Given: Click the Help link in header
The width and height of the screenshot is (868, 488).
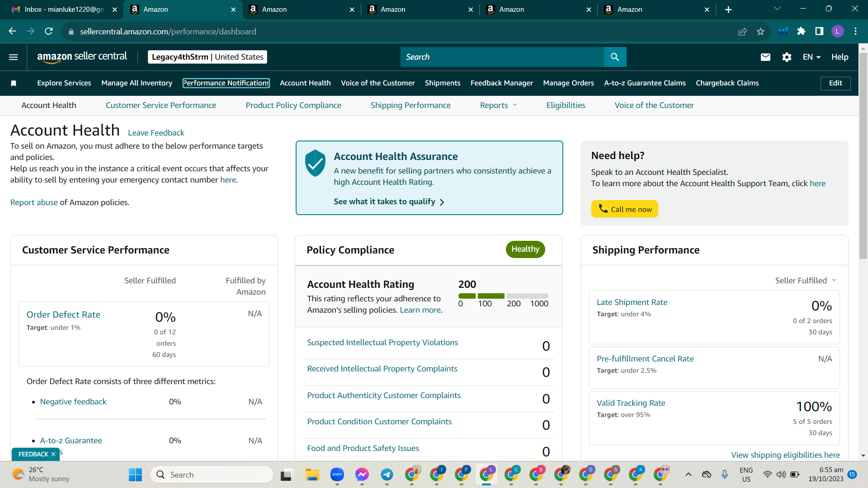Looking at the screenshot, I should [840, 57].
